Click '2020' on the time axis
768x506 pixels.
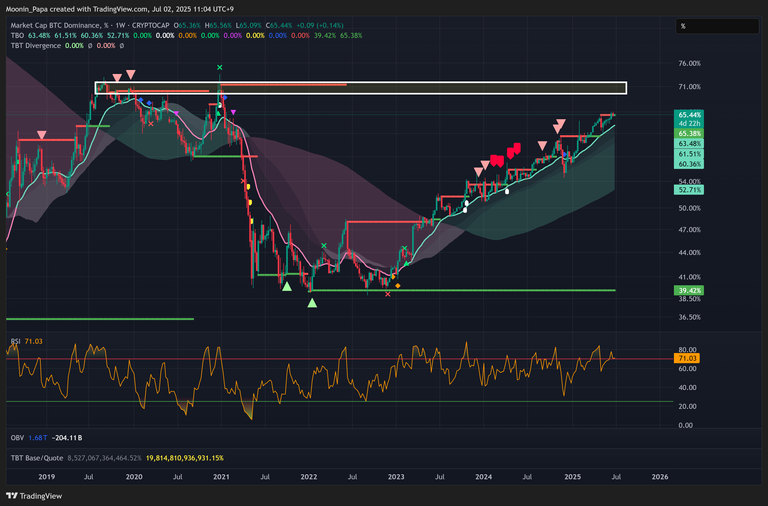[134, 477]
